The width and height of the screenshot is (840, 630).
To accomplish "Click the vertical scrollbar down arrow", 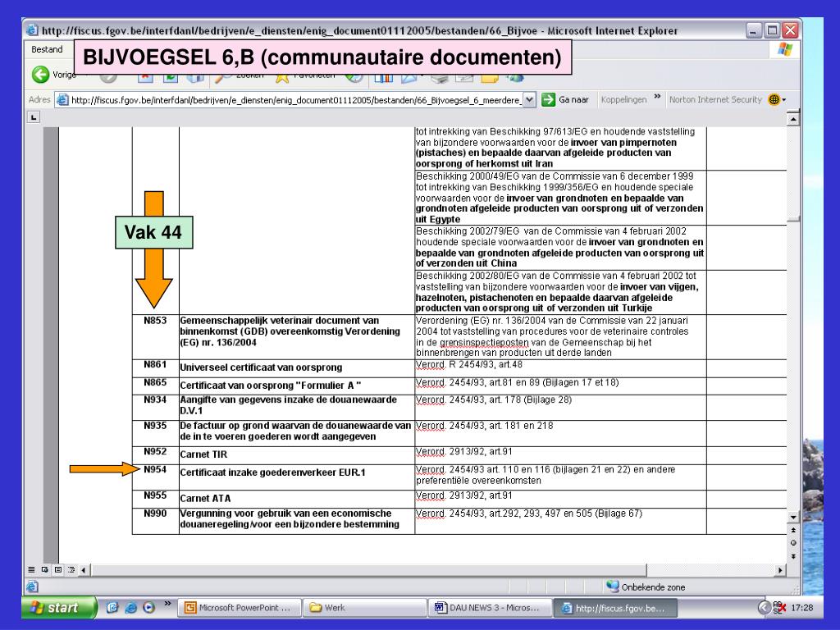I will (x=793, y=517).
